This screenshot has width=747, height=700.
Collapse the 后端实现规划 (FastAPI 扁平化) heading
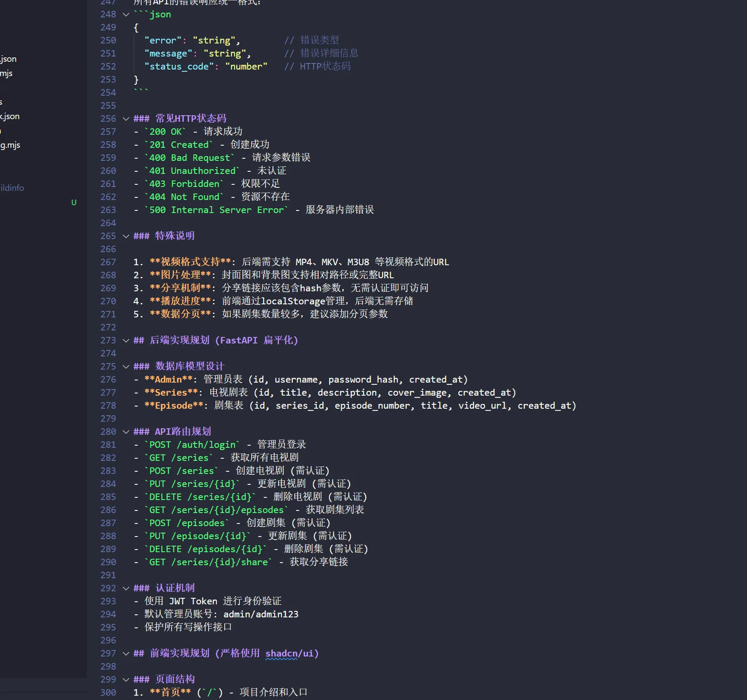click(x=126, y=340)
